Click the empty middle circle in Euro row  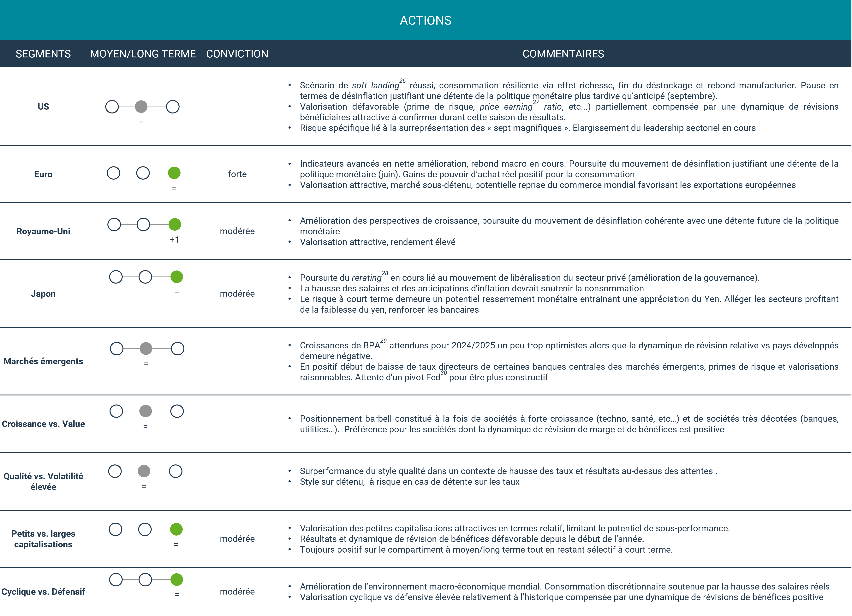click(x=143, y=173)
